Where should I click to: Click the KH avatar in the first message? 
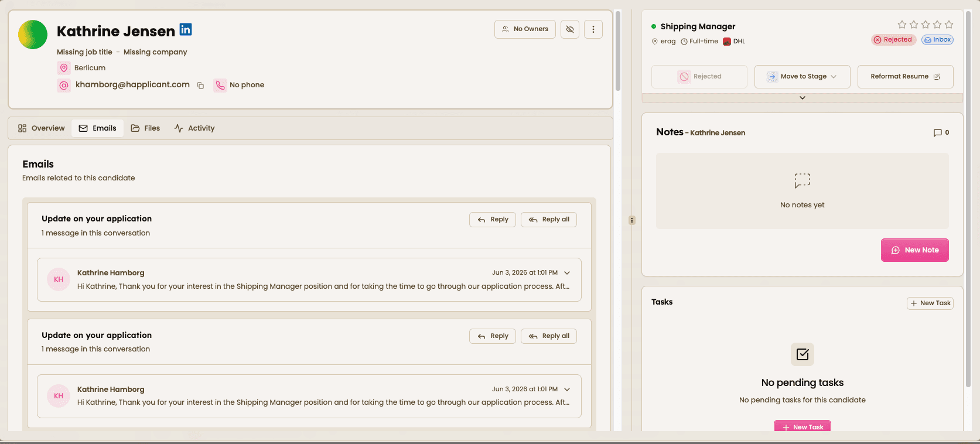(59, 279)
